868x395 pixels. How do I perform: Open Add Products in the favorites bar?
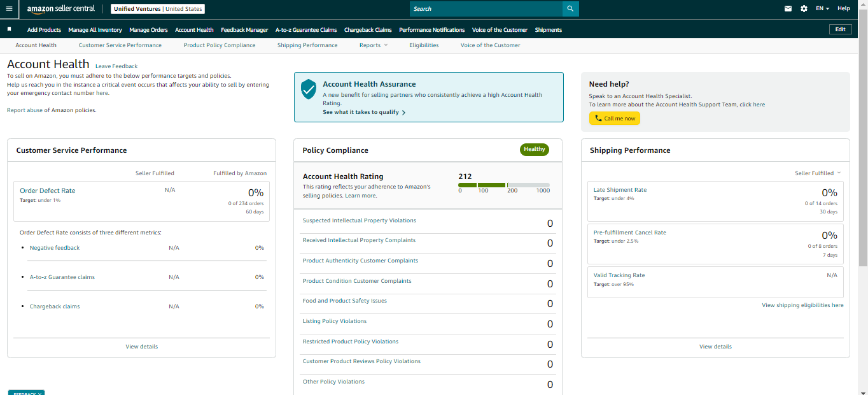(44, 30)
